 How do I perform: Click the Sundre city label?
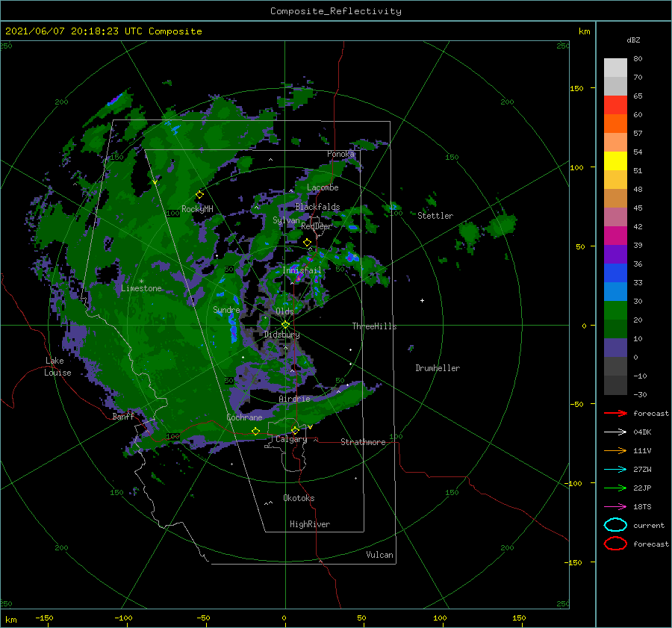pyautogui.click(x=226, y=309)
